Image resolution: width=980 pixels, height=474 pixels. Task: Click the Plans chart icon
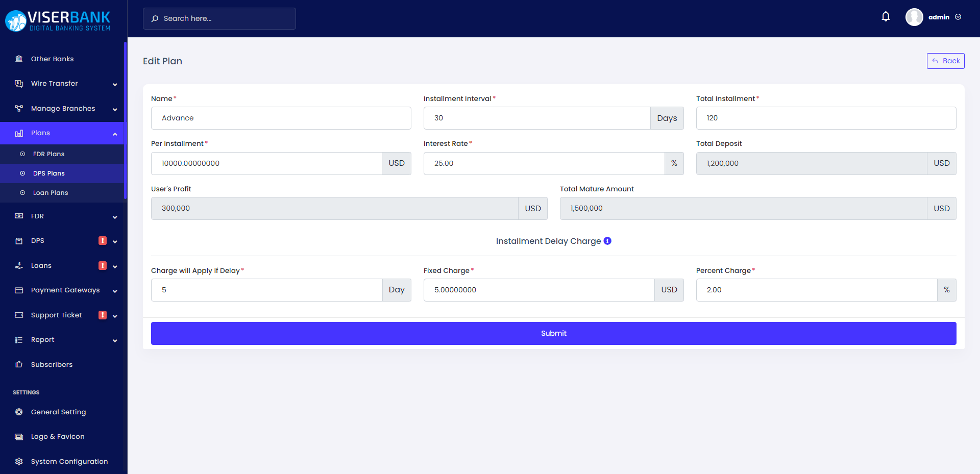coord(19,133)
